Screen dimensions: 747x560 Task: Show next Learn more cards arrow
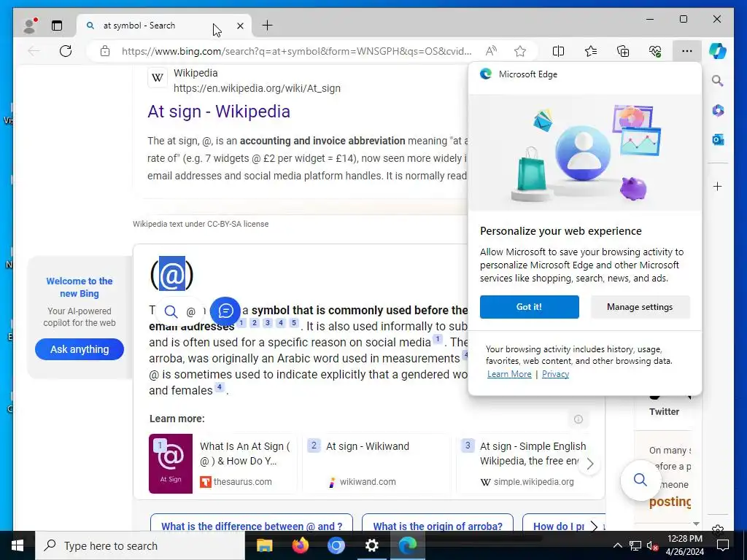click(589, 463)
